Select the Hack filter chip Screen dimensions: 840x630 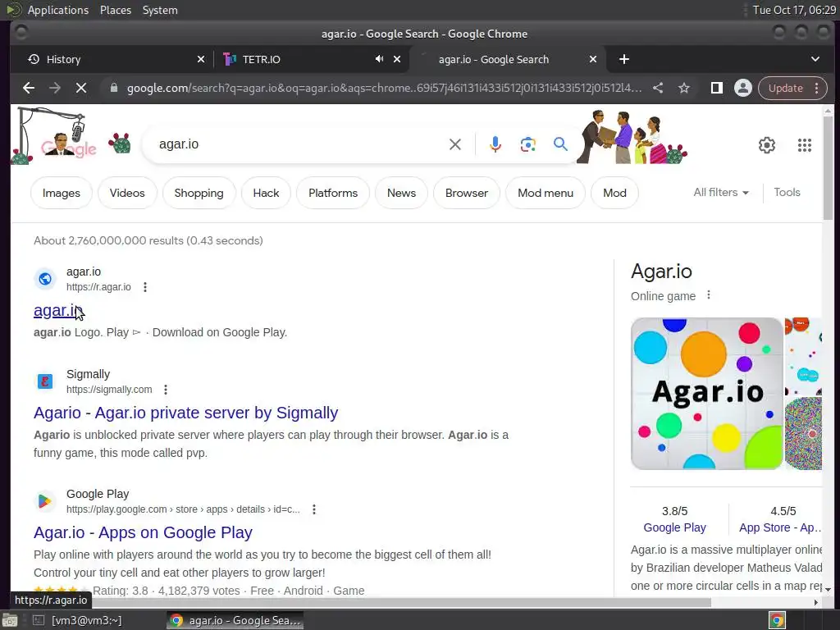[266, 193]
